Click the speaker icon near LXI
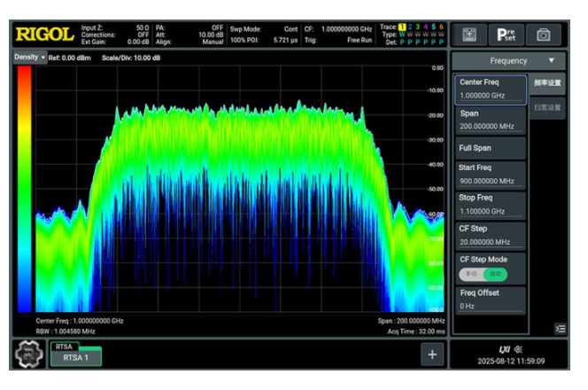This screenshot has width=588, height=390. (x=519, y=349)
